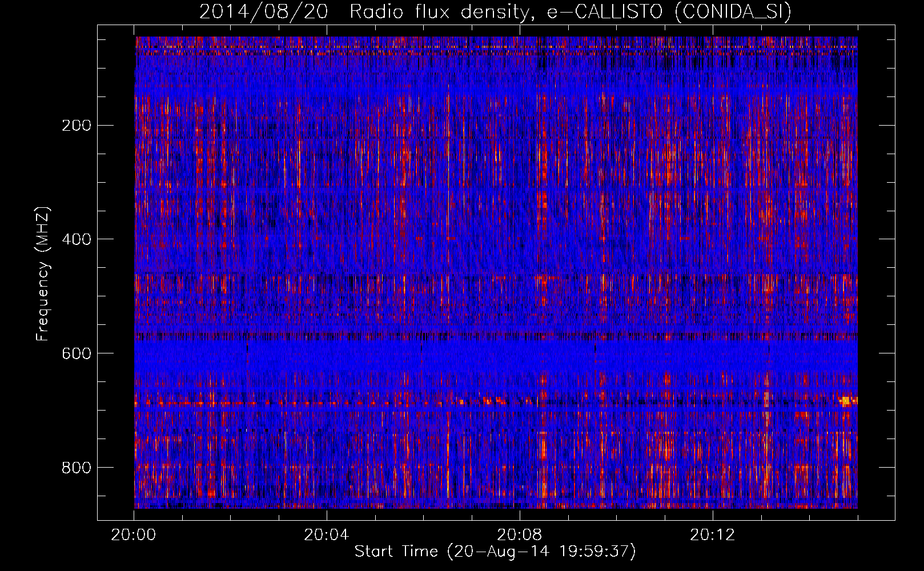Screen dimensions: 924x571
Task: Click the 20:00 time tick label
Action: pos(134,535)
